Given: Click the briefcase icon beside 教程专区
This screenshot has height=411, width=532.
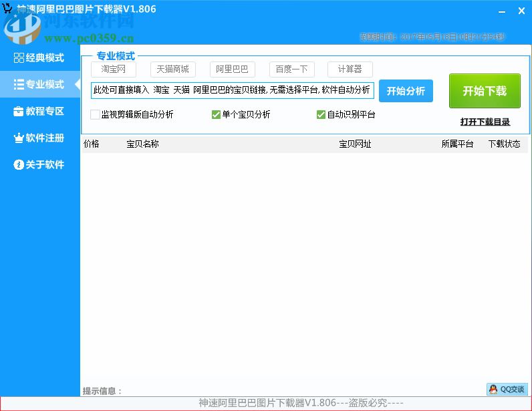Looking at the screenshot, I should (18, 111).
